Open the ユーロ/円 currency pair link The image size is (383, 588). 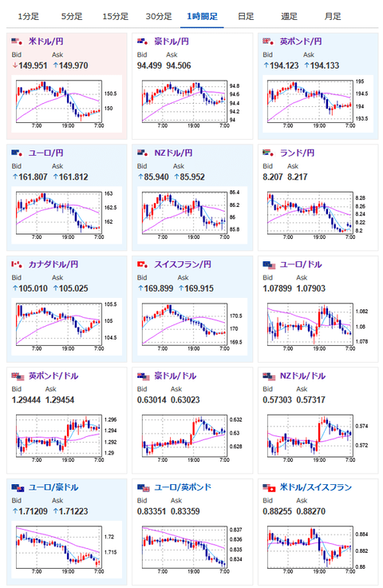46,153
